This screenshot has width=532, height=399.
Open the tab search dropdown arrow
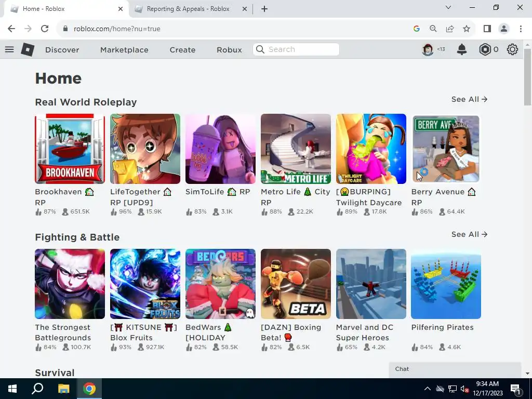(x=448, y=7)
